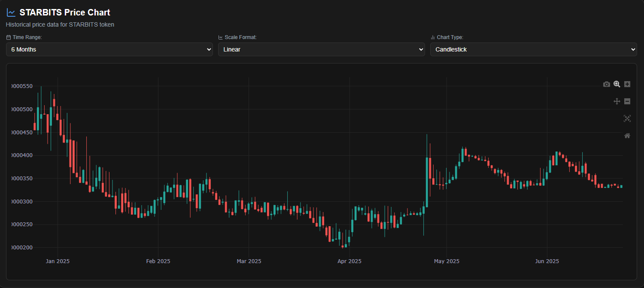Click the Chart Type label
Screen dimensions: 644x288
point(450,37)
